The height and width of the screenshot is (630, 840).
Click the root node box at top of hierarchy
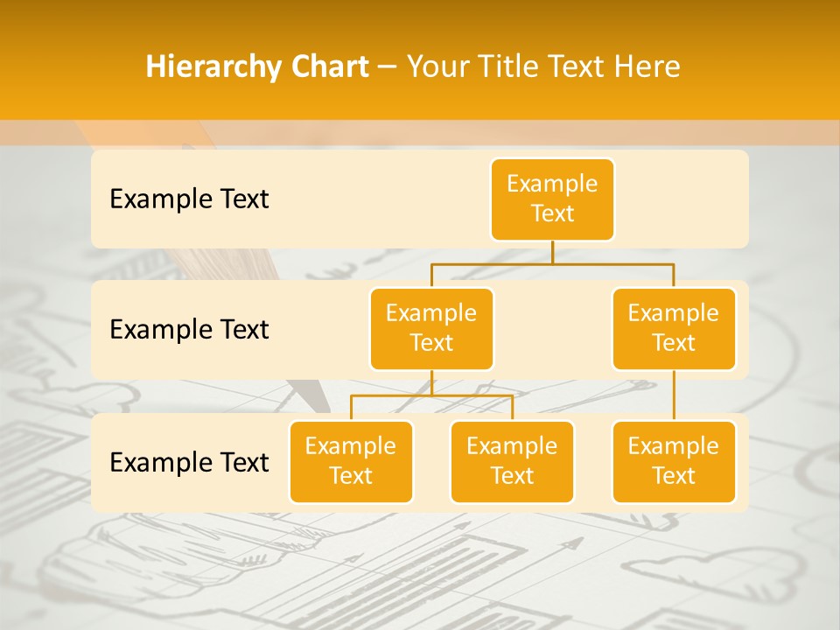pos(552,199)
